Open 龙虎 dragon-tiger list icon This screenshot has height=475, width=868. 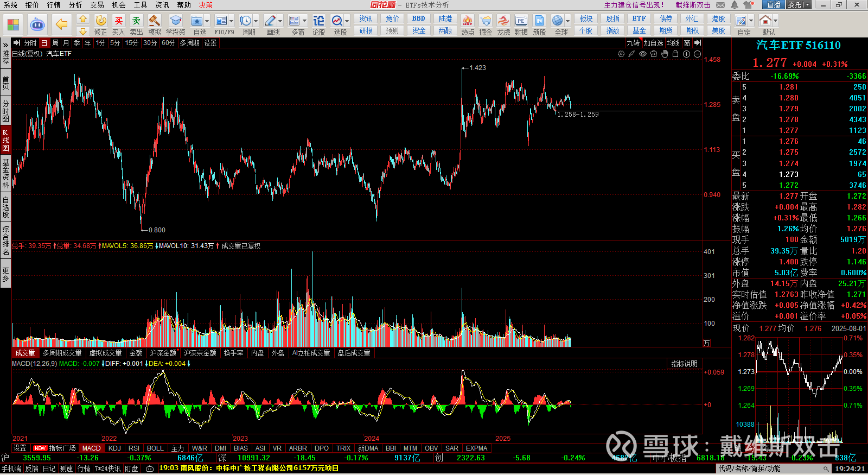click(x=503, y=25)
